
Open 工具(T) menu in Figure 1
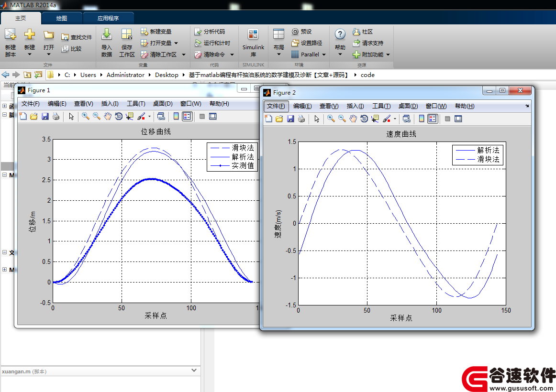pos(136,104)
